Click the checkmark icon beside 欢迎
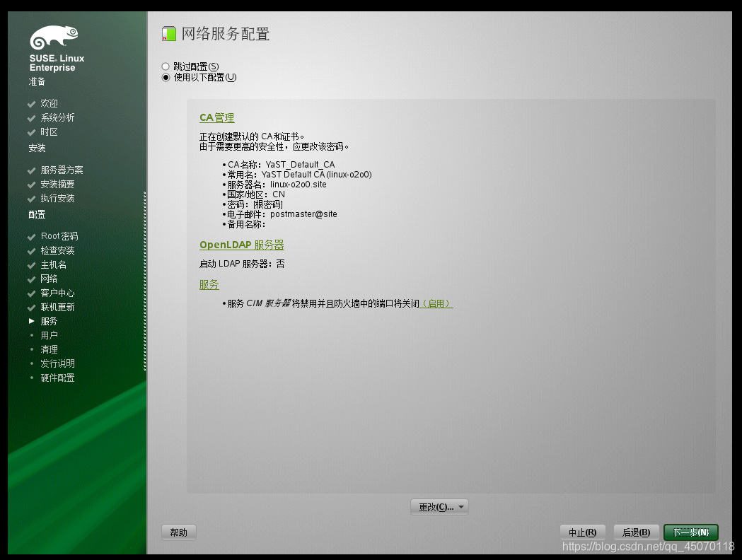 point(32,103)
